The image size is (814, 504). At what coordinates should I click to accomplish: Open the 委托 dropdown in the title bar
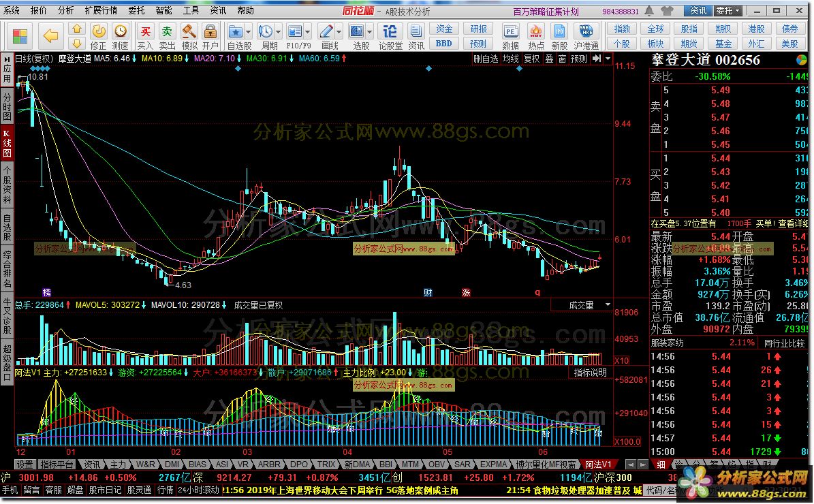[x=727, y=10]
